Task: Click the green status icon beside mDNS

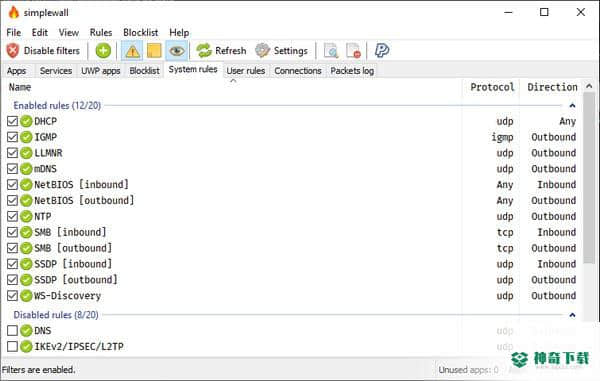Action: [x=26, y=169]
